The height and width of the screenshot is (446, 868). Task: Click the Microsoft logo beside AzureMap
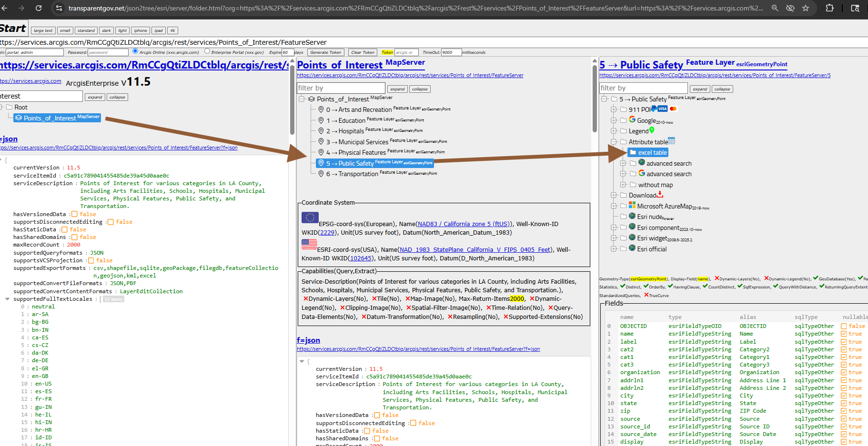pos(632,205)
